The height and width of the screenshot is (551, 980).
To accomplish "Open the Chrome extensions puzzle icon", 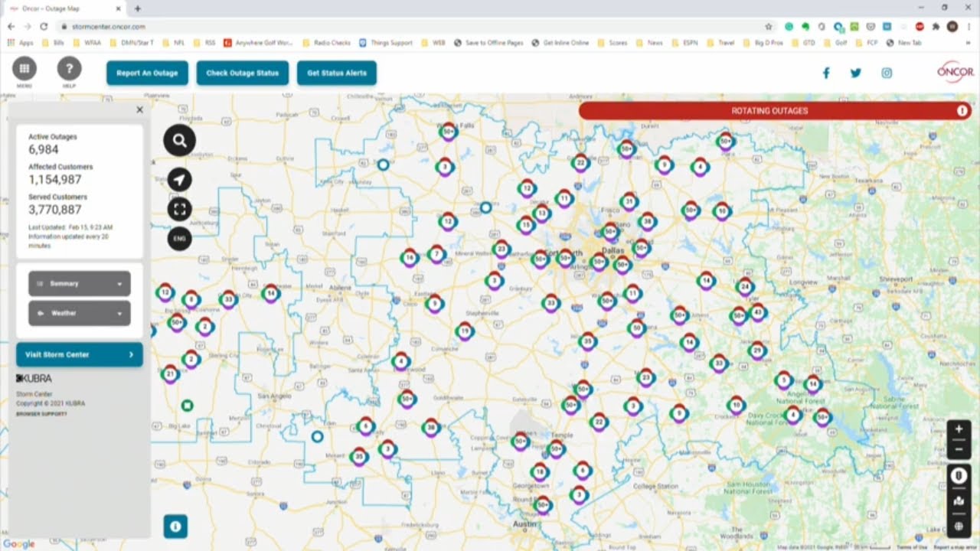I will (x=936, y=26).
